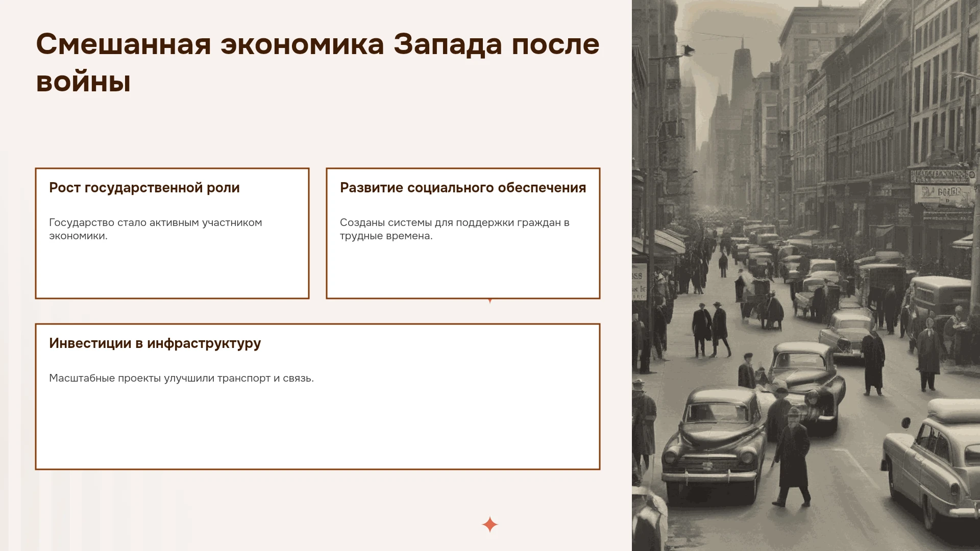Select heading "Развитие социального обеспечения"
The width and height of the screenshot is (980, 551).
pos(463,188)
